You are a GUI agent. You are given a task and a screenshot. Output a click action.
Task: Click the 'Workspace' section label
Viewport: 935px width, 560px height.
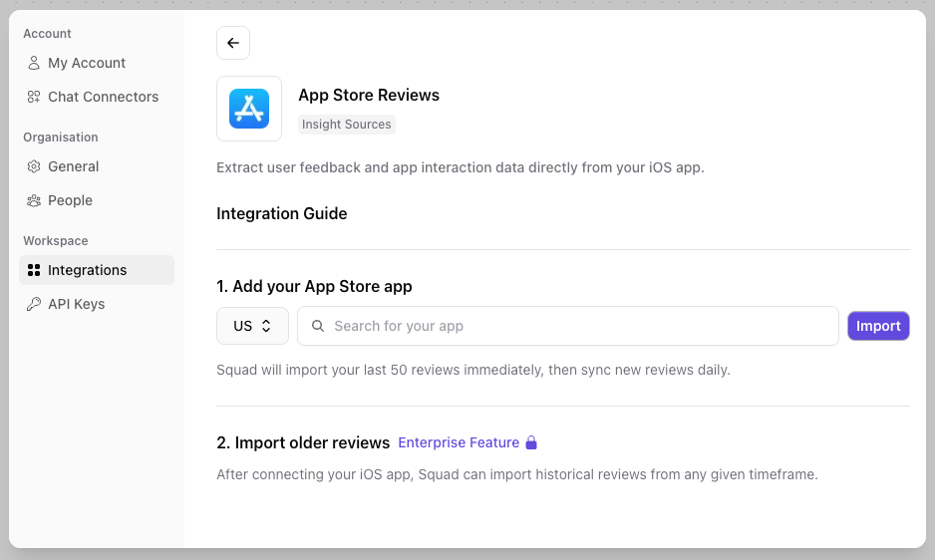click(x=56, y=241)
